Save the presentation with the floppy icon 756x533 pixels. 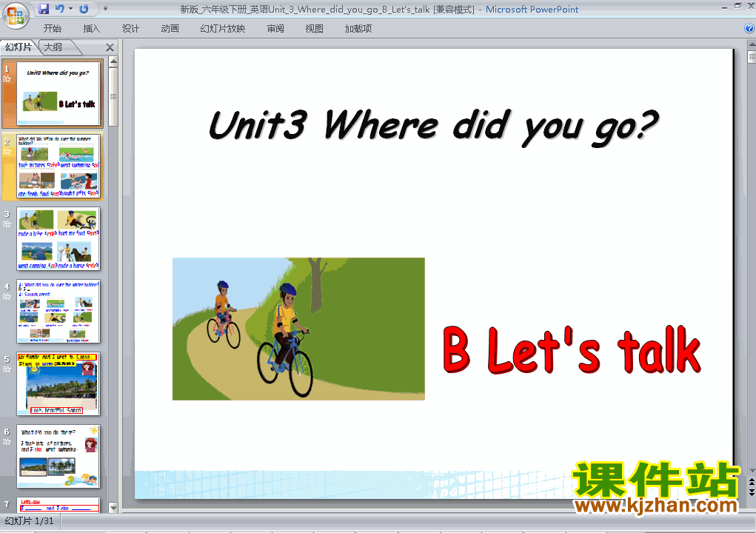pyautogui.click(x=44, y=9)
